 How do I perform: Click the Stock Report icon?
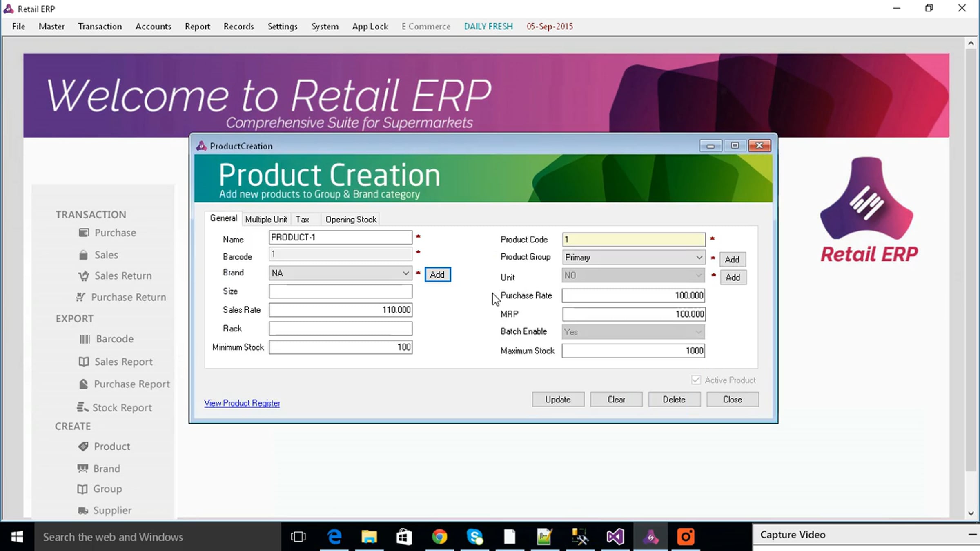[x=82, y=407]
